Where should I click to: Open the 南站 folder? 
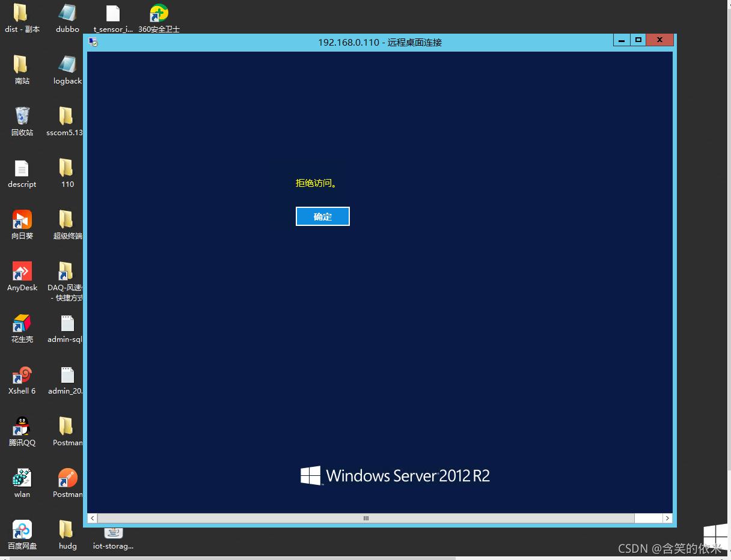point(21,64)
